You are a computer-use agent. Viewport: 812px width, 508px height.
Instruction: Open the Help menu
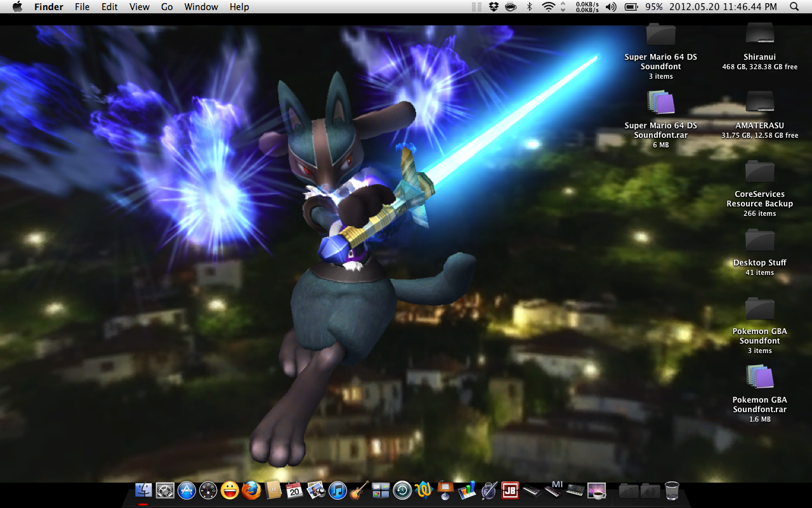(x=239, y=7)
